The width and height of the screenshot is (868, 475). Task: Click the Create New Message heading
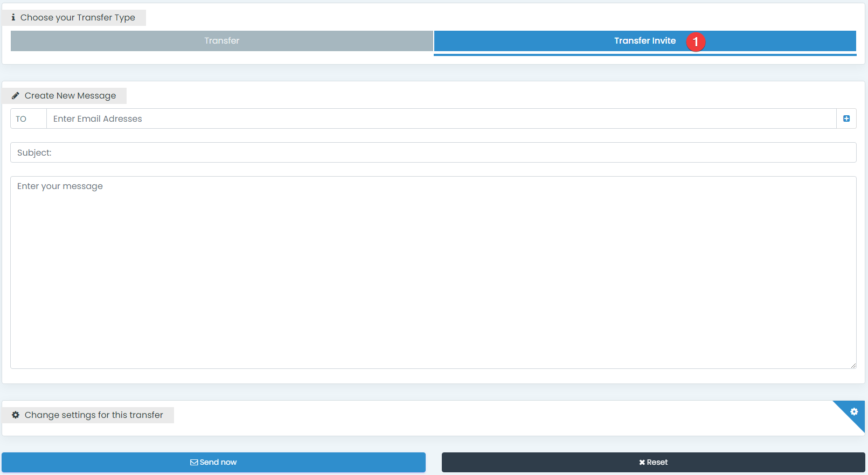point(70,96)
